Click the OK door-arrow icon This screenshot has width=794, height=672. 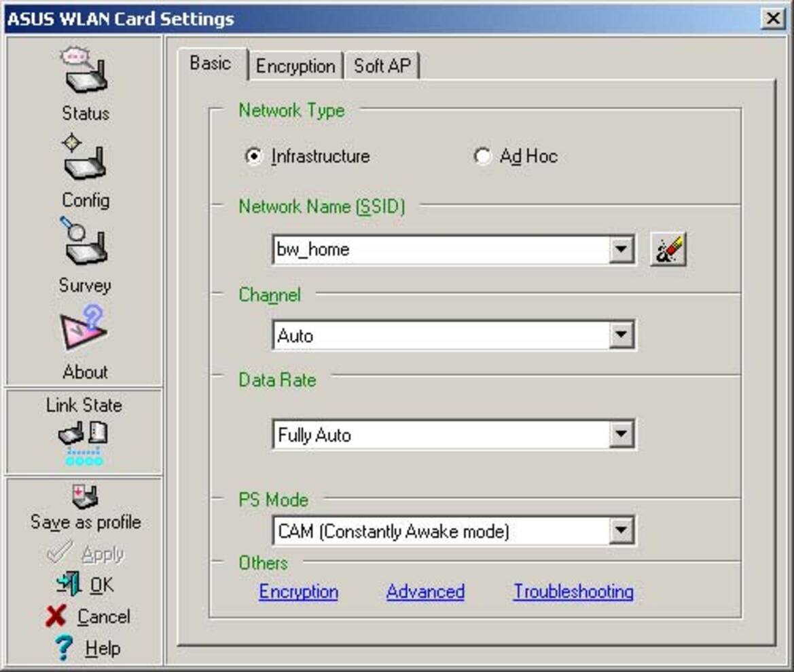[69, 584]
